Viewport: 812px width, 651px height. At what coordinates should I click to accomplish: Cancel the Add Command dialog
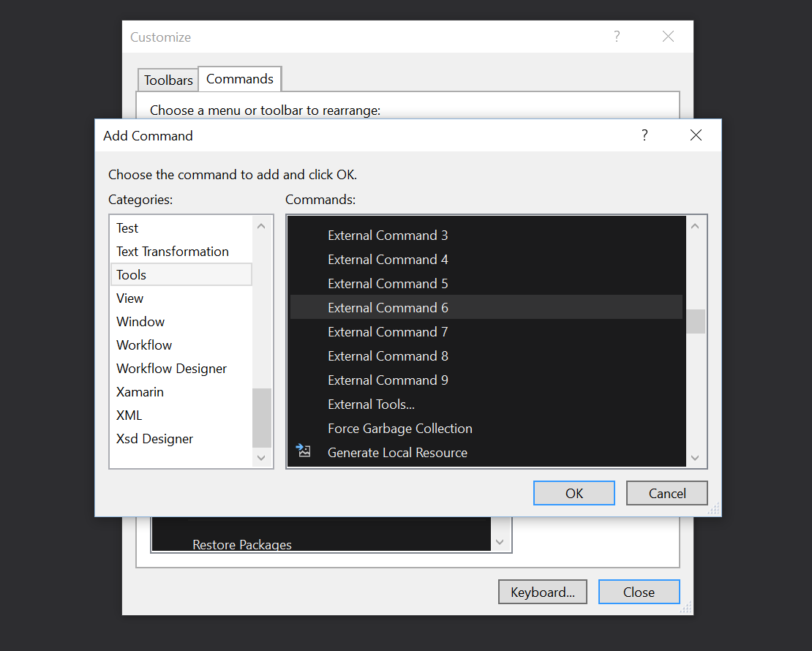[x=667, y=493]
